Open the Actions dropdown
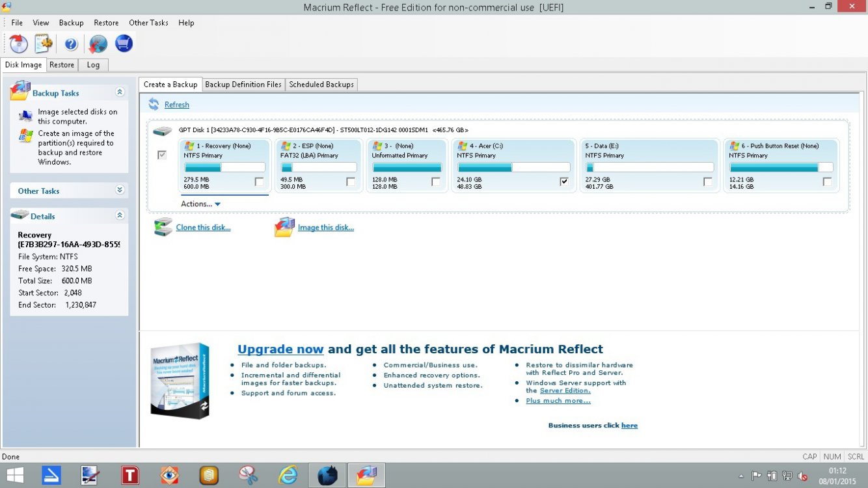Screen dimensions: 868x488 click(201, 204)
